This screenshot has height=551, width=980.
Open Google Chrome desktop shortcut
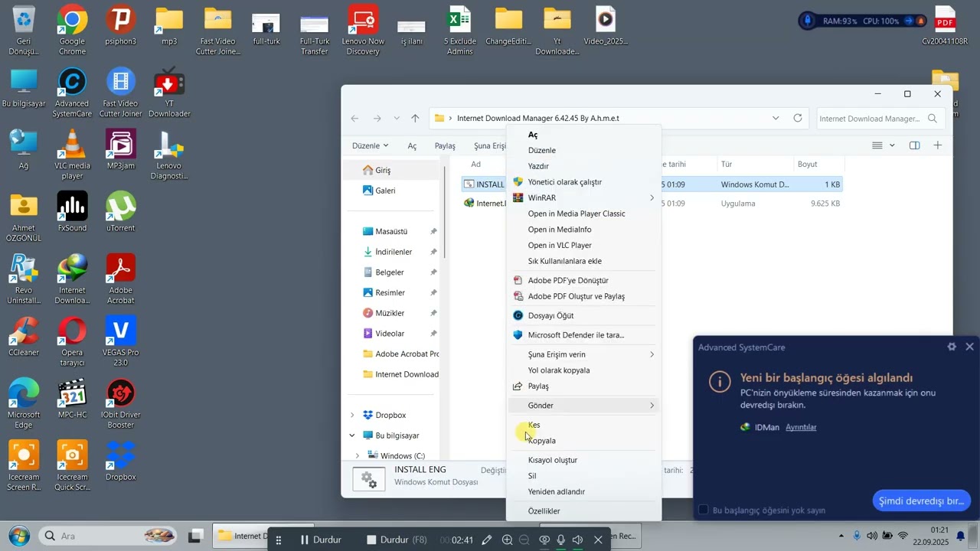72,31
